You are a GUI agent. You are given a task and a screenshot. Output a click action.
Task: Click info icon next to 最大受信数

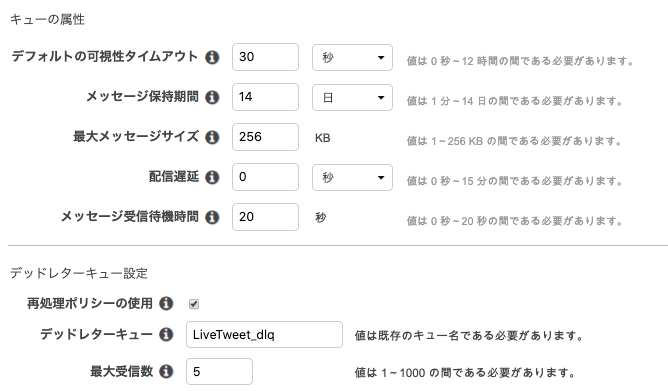point(166,371)
